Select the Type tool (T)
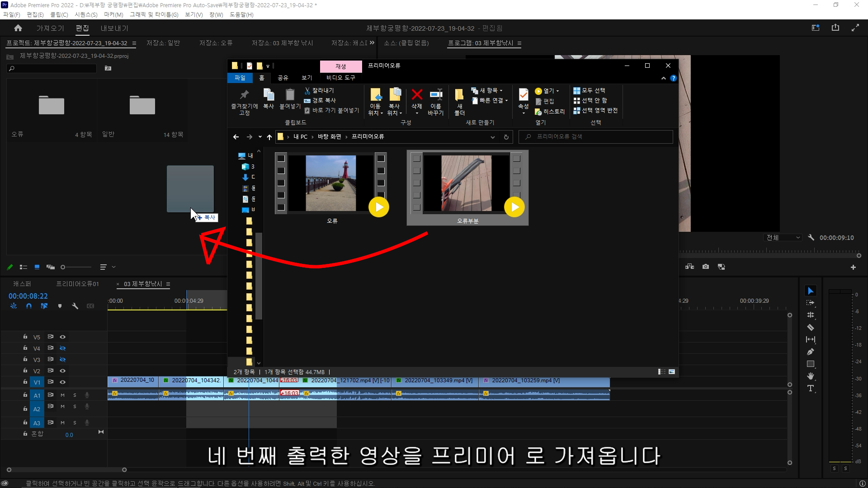Screen dimensions: 868x488 coord(811,388)
